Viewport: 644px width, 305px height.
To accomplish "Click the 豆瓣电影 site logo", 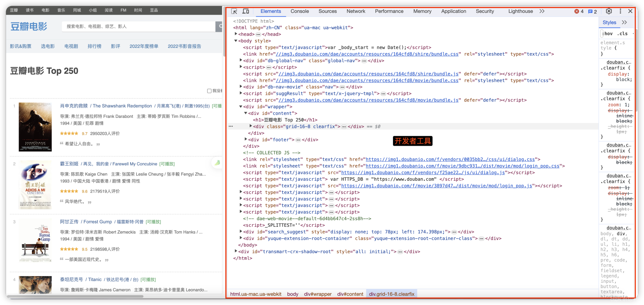I will 29,26.
